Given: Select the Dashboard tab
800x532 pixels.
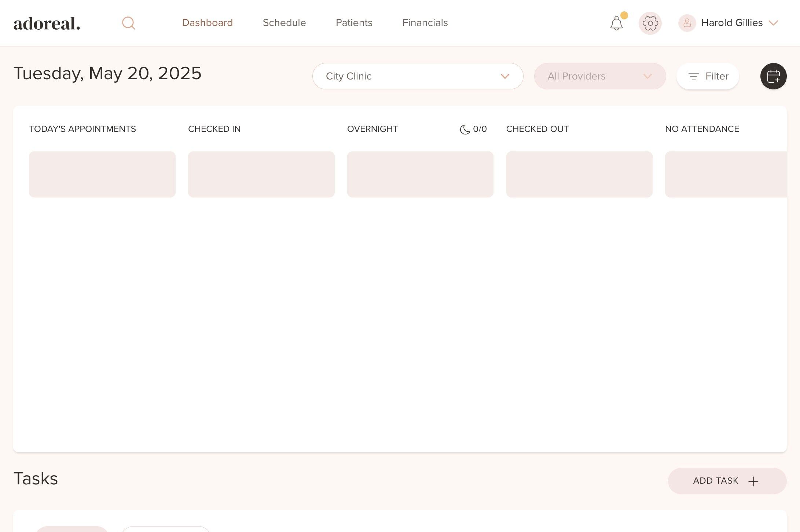Looking at the screenshot, I should click(x=207, y=23).
